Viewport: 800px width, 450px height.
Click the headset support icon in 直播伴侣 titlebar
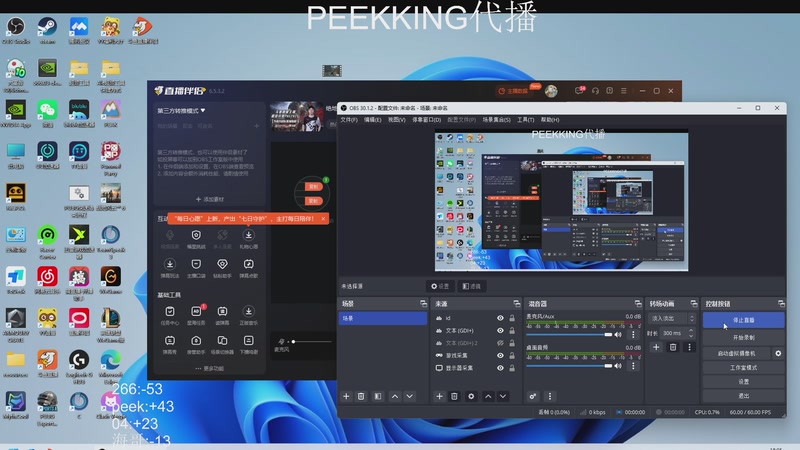coord(595,91)
